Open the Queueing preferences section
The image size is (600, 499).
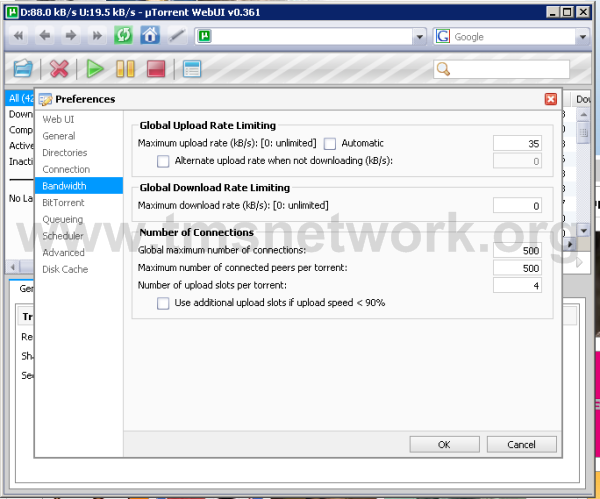79,219
